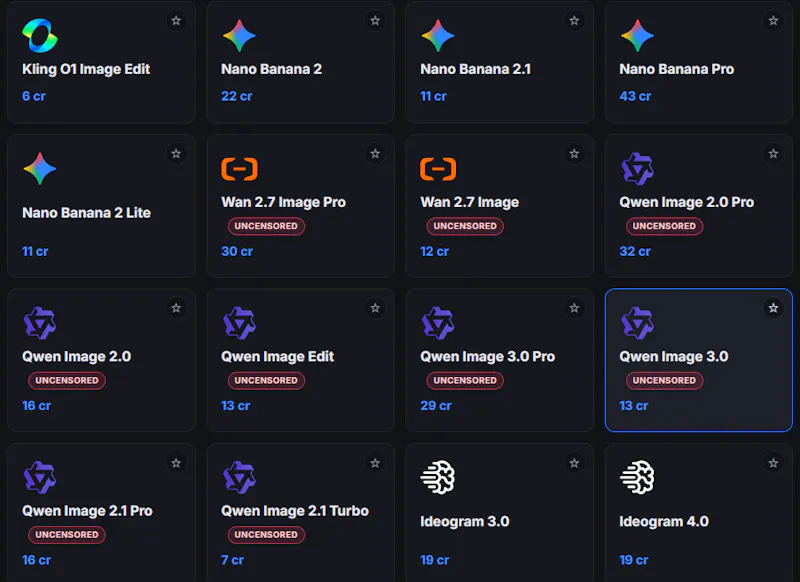This screenshot has height=582, width=800.
Task: Click the Qwen Image 2.1 Pro purple logo
Action: (40, 477)
